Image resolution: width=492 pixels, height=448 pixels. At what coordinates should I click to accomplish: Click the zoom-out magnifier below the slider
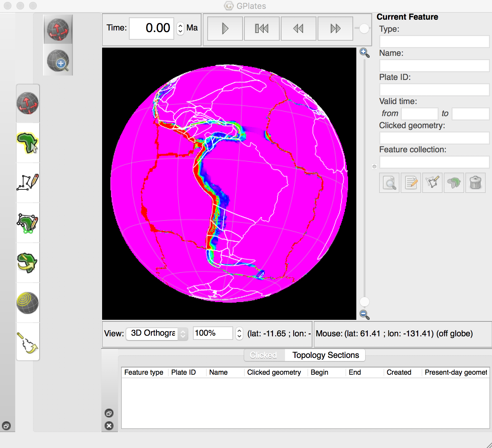coord(365,314)
